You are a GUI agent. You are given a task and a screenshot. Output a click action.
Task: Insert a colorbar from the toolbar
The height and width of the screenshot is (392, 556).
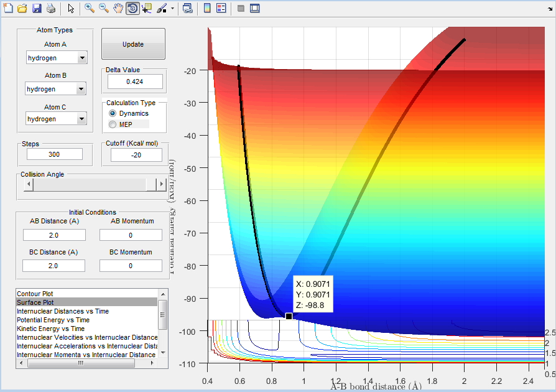[x=207, y=9]
